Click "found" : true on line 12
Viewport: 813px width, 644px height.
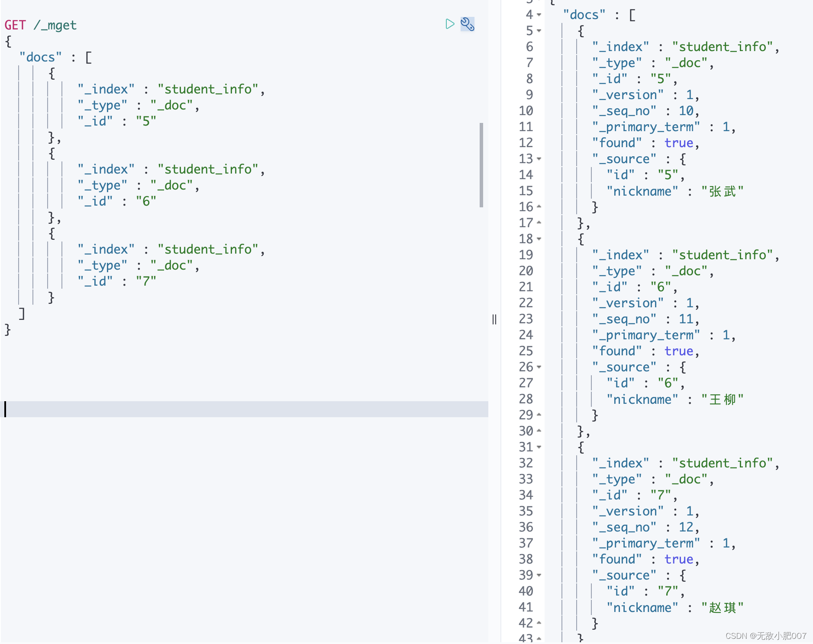point(646,143)
